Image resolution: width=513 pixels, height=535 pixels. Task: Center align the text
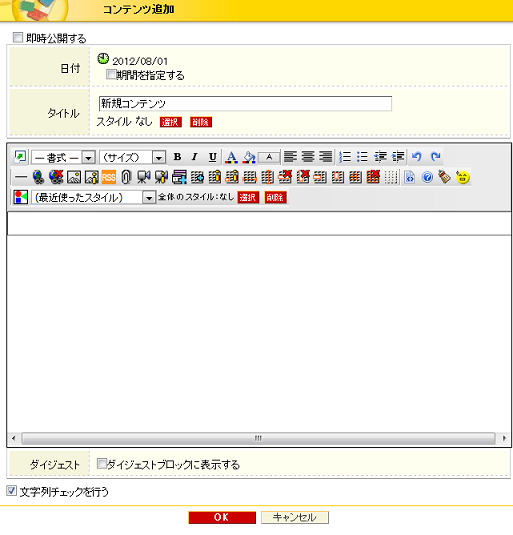point(308,157)
